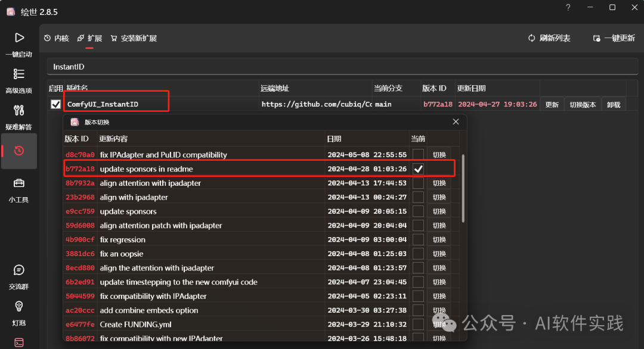The width and height of the screenshot is (644, 349).
Task: Open 疑难解答 tools icon in sidebar
Action: point(19,110)
